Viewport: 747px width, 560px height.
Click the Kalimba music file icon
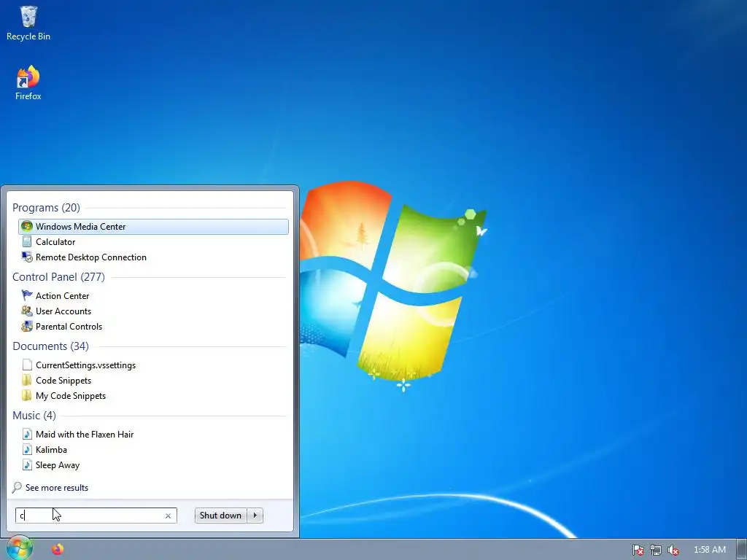tap(27, 449)
